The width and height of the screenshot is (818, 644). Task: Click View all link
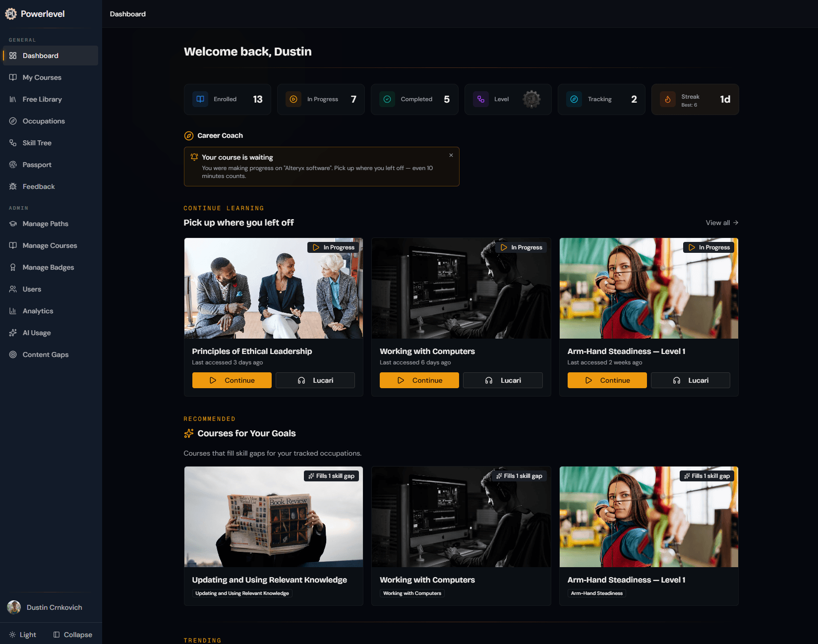[721, 223]
